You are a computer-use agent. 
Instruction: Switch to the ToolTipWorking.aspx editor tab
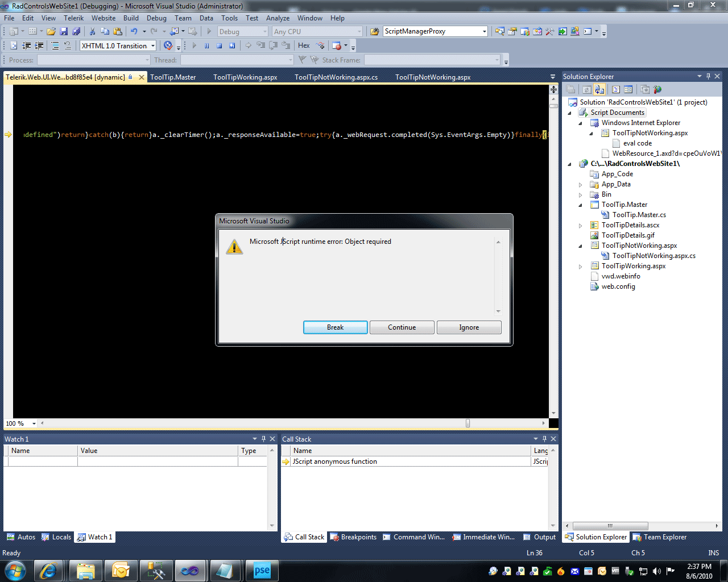pos(245,77)
